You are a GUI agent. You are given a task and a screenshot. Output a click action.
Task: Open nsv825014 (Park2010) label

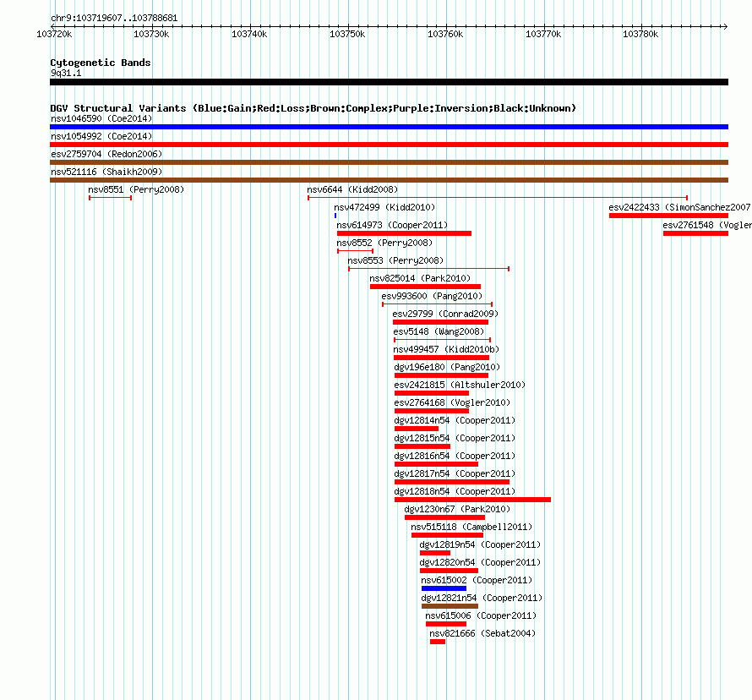tap(420, 278)
